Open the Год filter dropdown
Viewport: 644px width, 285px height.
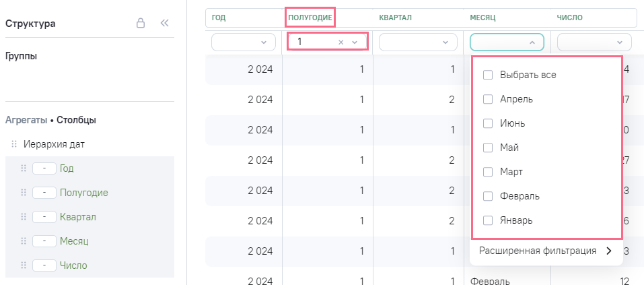pyautogui.click(x=243, y=42)
